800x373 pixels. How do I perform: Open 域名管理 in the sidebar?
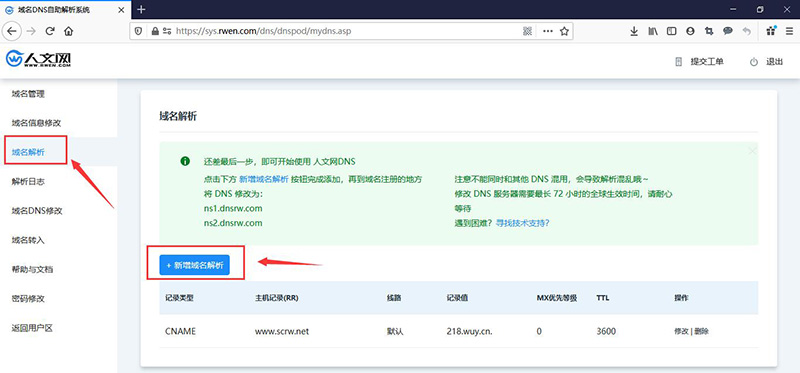[28, 94]
